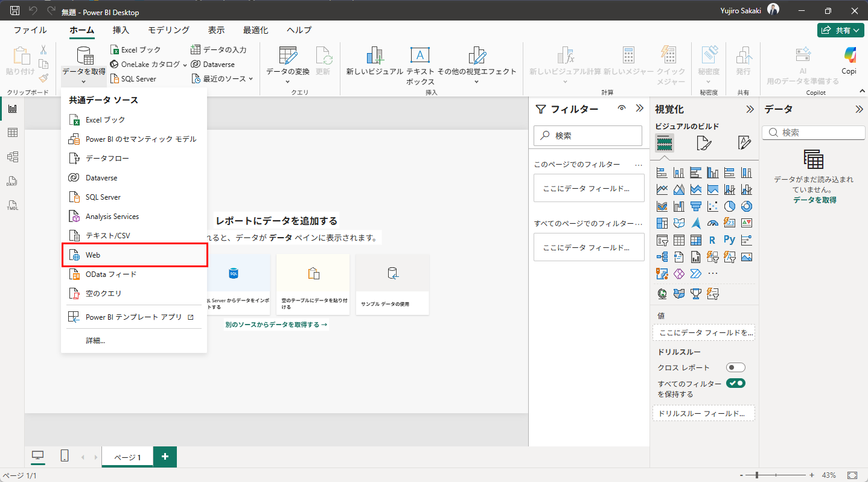Select the Web data source entry

pyautogui.click(x=135, y=255)
